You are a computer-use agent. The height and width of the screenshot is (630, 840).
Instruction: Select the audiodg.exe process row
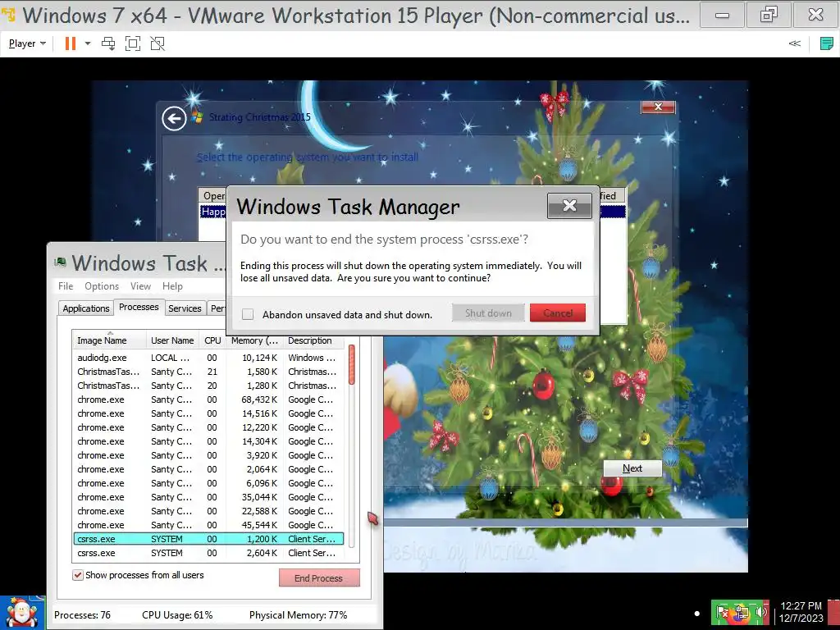(x=208, y=358)
